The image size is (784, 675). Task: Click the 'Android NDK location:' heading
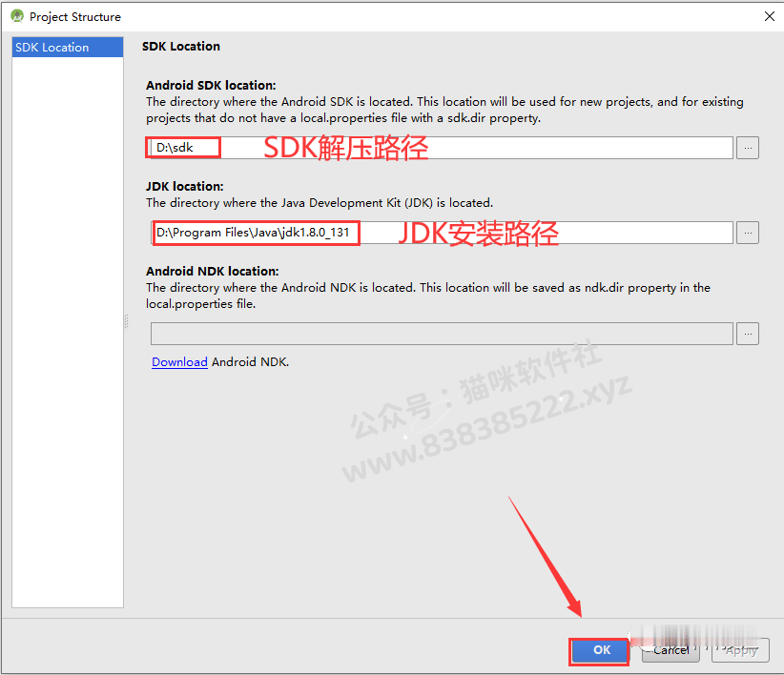pos(213,272)
